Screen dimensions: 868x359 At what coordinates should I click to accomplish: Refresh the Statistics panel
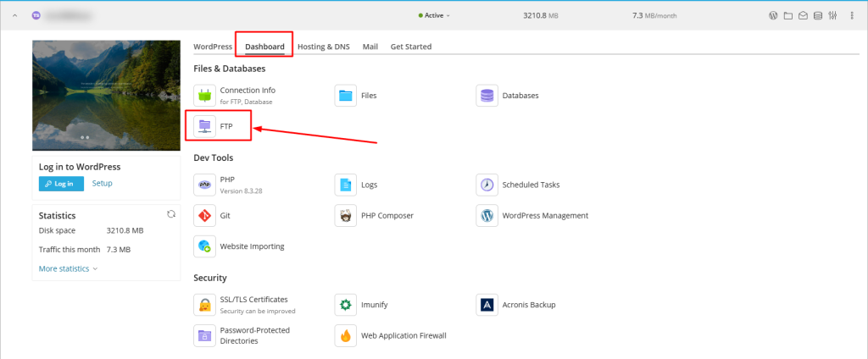171,214
